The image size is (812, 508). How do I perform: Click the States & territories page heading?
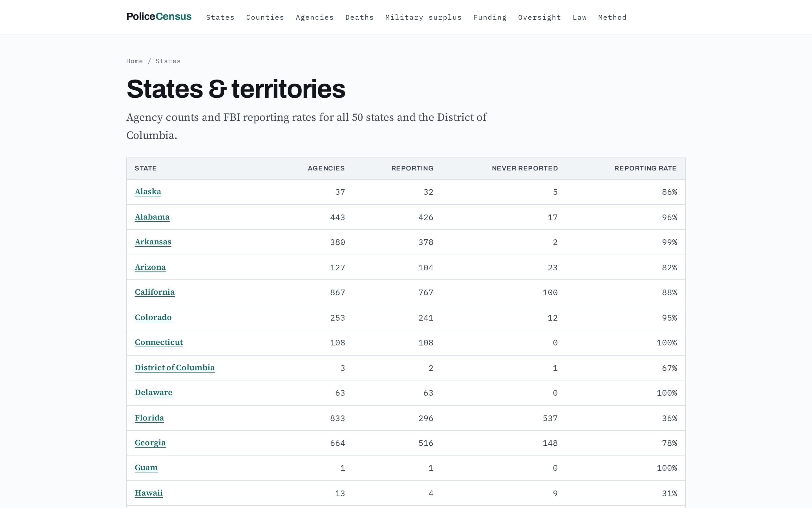(236, 89)
